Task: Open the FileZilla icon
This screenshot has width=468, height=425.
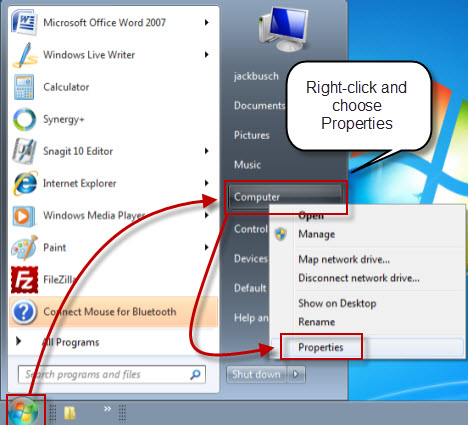Action: tap(24, 280)
